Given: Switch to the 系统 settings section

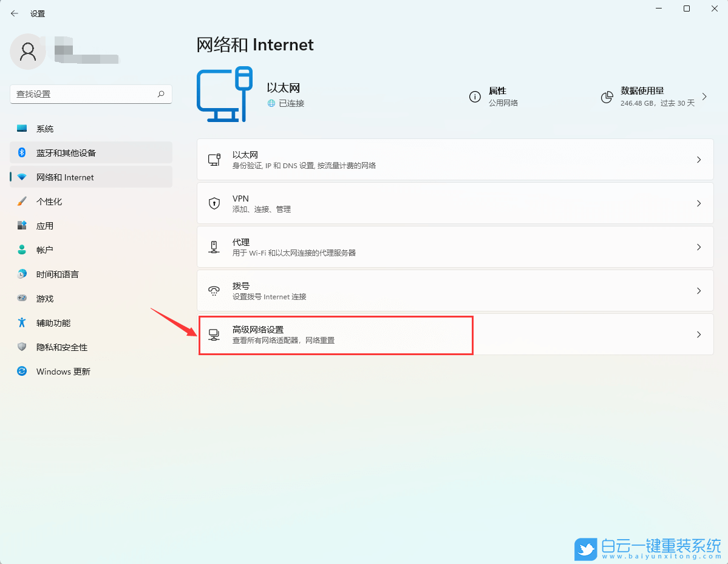Looking at the screenshot, I should [x=22, y=128].
